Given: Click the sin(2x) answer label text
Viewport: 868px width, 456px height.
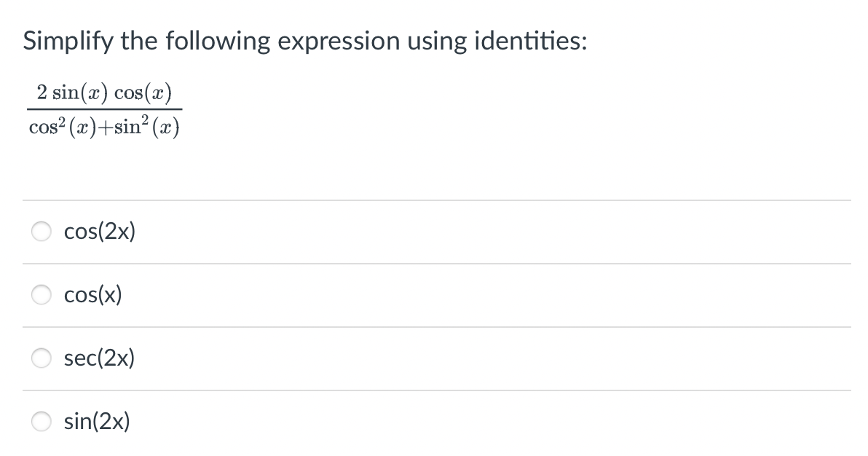Looking at the screenshot, I should (98, 421).
